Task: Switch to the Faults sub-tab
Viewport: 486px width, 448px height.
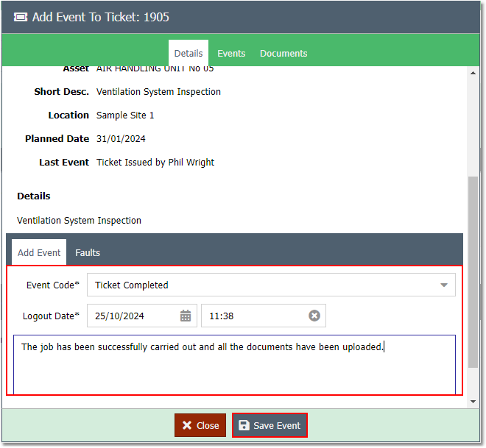Action: pyautogui.click(x=88, y=252)
